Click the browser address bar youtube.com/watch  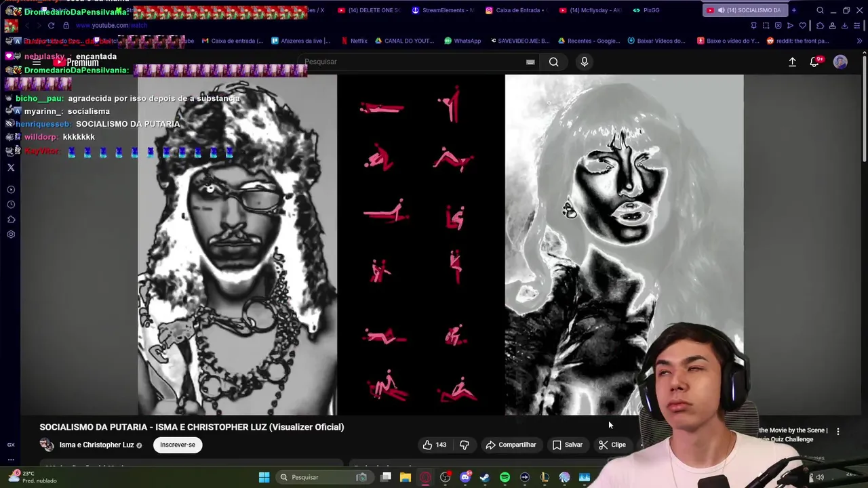point(111,26)
